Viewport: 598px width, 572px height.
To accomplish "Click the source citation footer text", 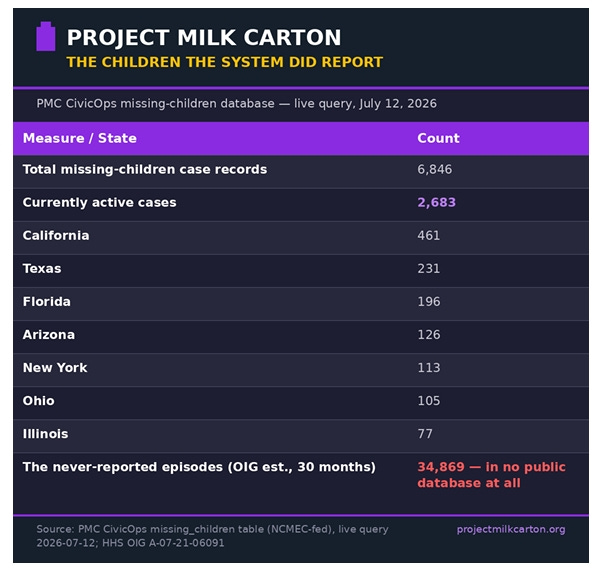I will click(x=212, y=536).
